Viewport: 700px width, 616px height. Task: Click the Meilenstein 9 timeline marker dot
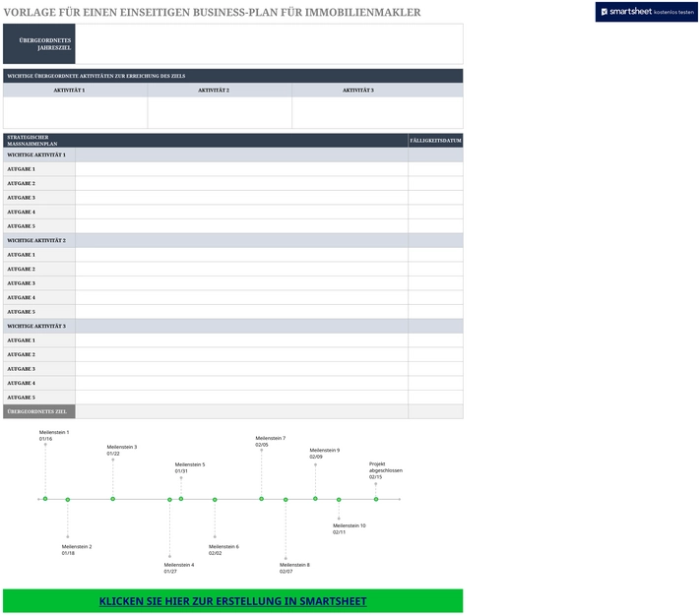[315, 499]
